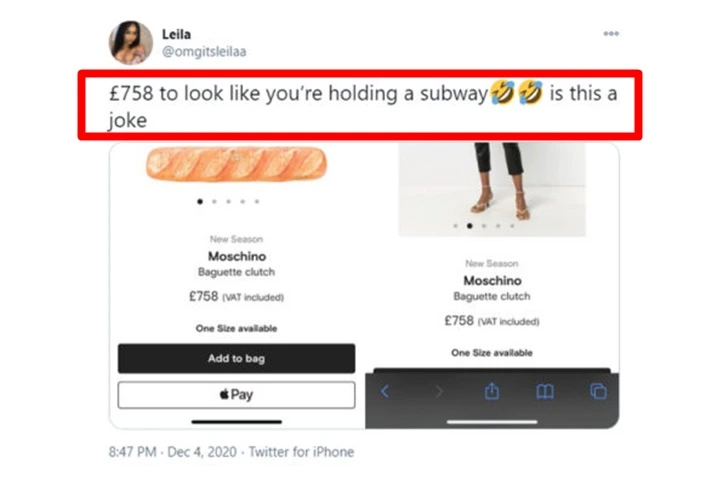Click the Twitter for iPhone source link

(301, 452)
